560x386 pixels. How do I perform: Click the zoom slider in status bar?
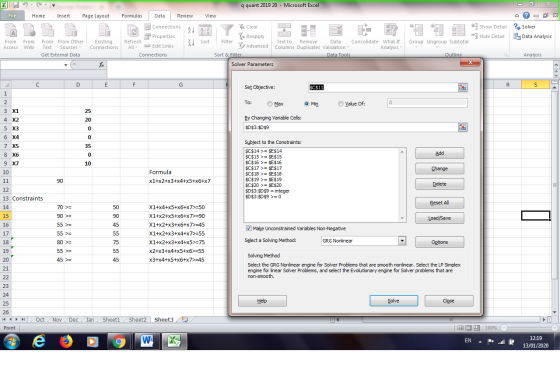529,328
